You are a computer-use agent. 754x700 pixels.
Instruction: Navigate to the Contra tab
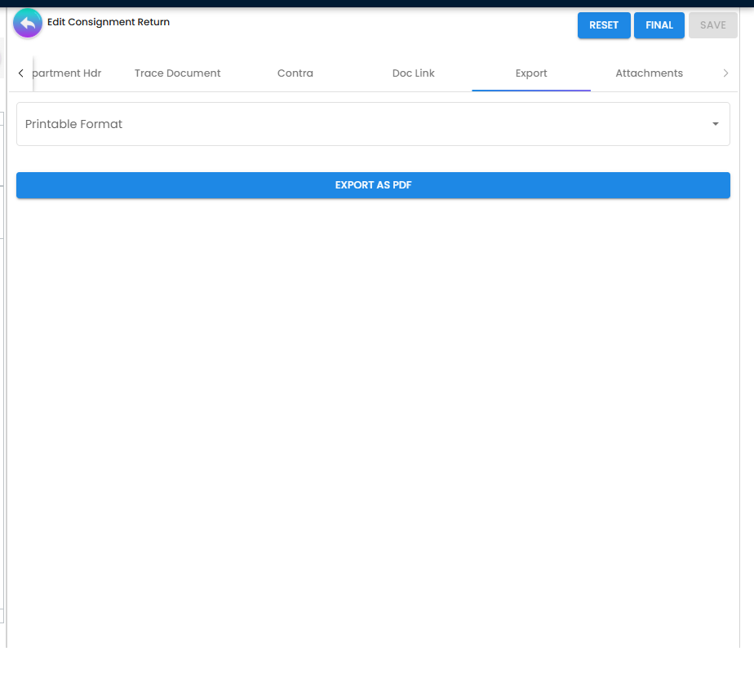[x=295, y=73]
